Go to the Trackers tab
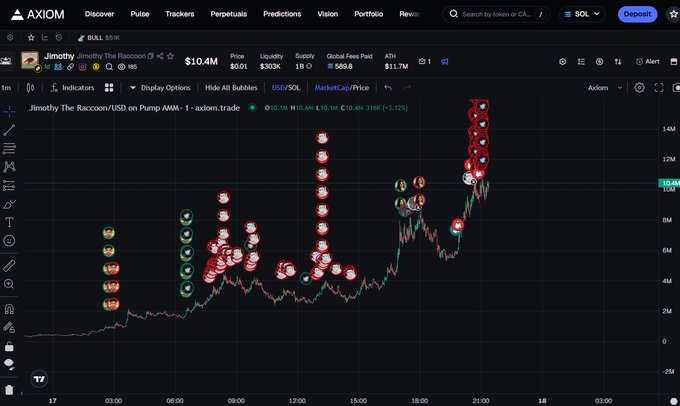 (x=180, y=14)
